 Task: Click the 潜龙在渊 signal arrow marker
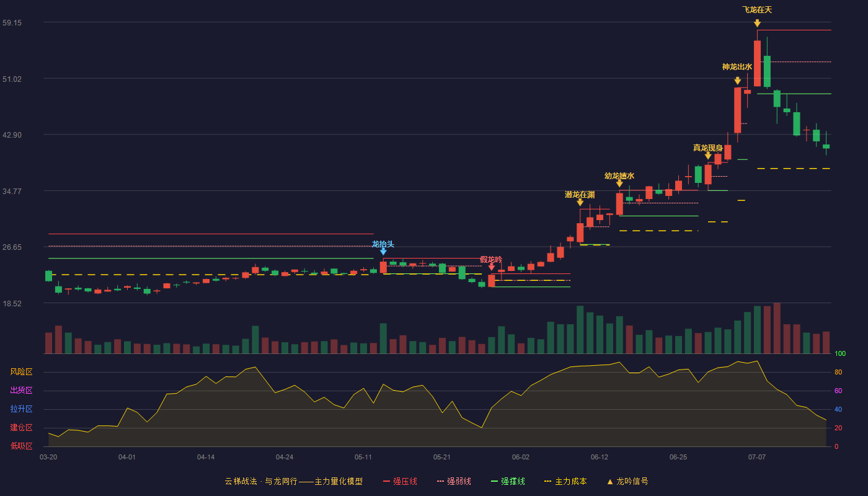pos(580,202)
